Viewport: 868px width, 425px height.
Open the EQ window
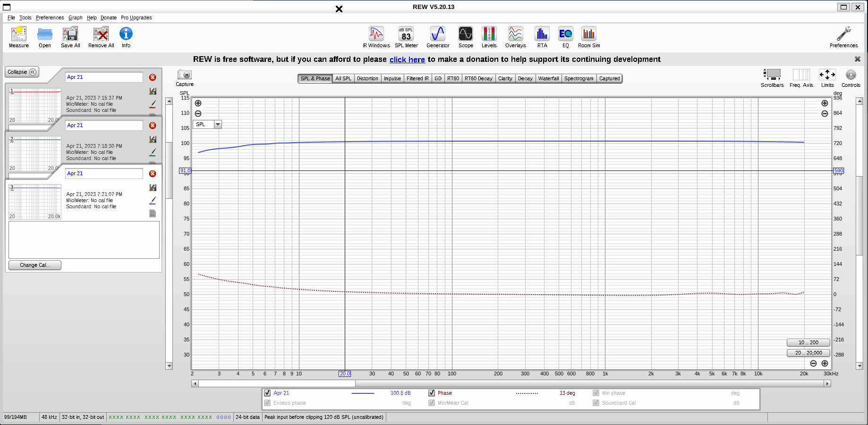point(566,37)
